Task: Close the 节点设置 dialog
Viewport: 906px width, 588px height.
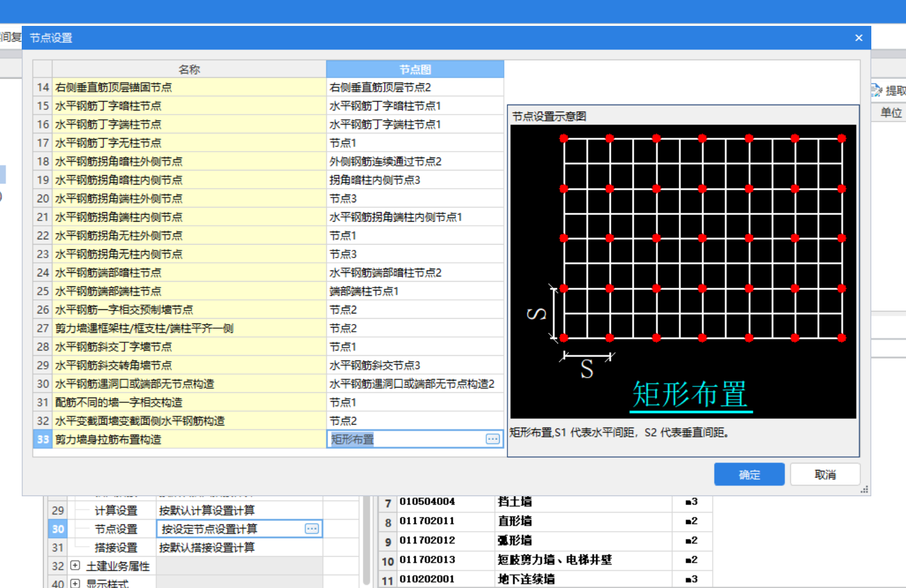Action: click(858, 38)
